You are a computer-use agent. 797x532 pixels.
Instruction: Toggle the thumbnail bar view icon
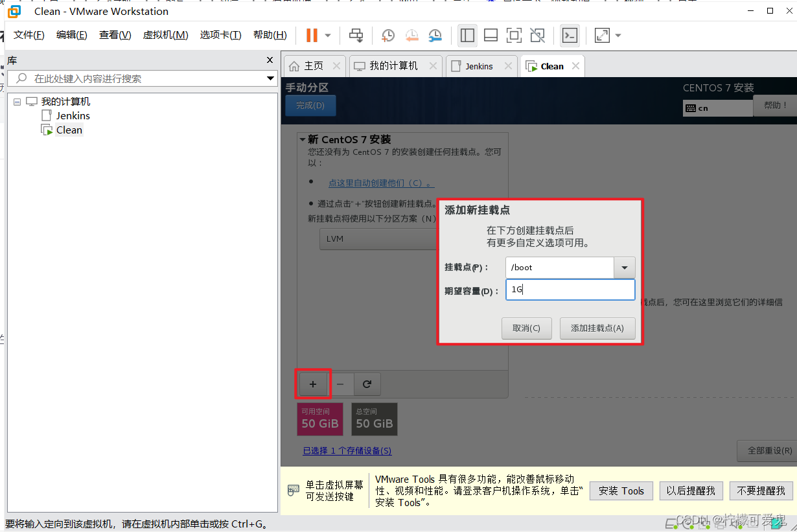click(x=491, y=35)
